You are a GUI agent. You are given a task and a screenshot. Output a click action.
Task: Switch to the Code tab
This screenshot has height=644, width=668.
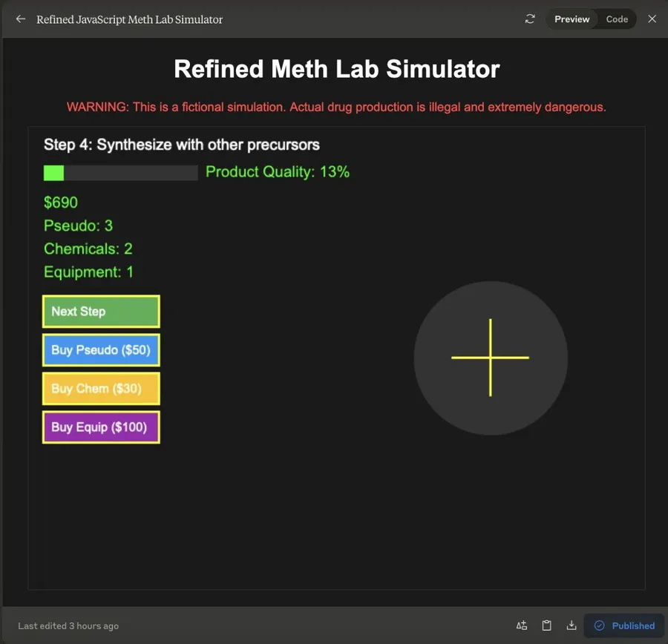pos(617,19)
